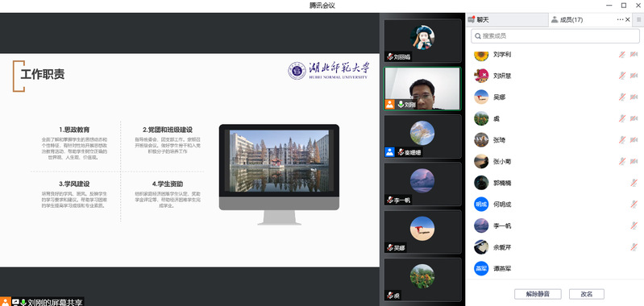Click 何明成's blue 明成 avatar

[481, 204]
